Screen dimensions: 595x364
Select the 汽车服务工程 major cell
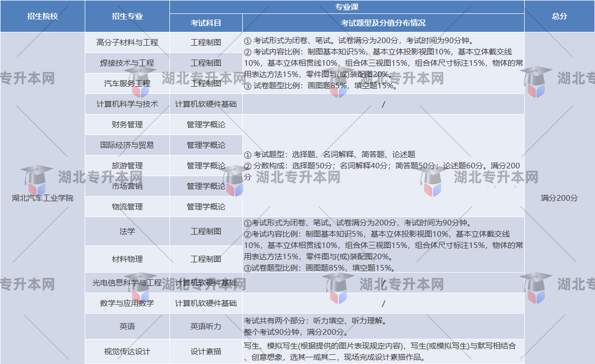tap(127, 84)
